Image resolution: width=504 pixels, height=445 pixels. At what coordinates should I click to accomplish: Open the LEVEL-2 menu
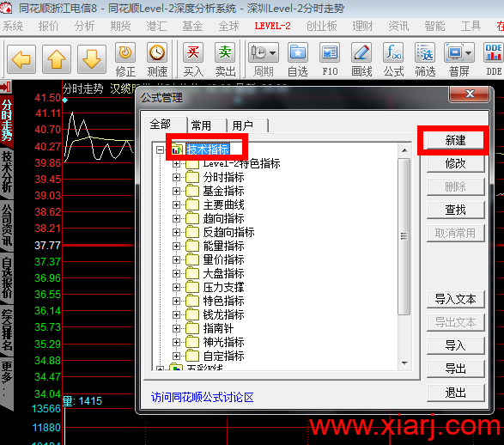(x=272, y=26)
